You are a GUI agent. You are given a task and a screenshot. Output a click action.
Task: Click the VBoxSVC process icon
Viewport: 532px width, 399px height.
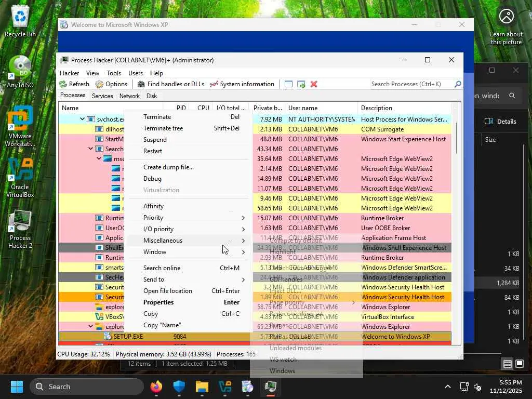(x=99, y=316)
